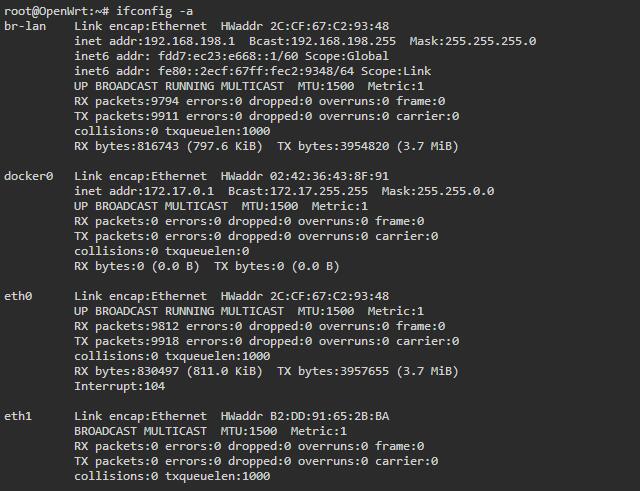The image size is (640, 491).
Task: Click eth1 HWaddr B2:DD:91:65:2B:BA
Action: point(305,416)
